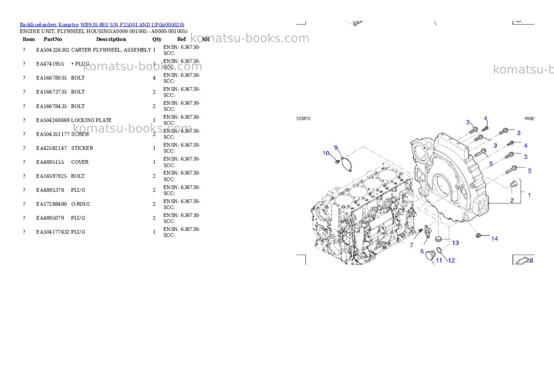The width and height of the screenshot is (554, 392).
Task: Click callout 11 in the diagram
Action: [439, 261]
